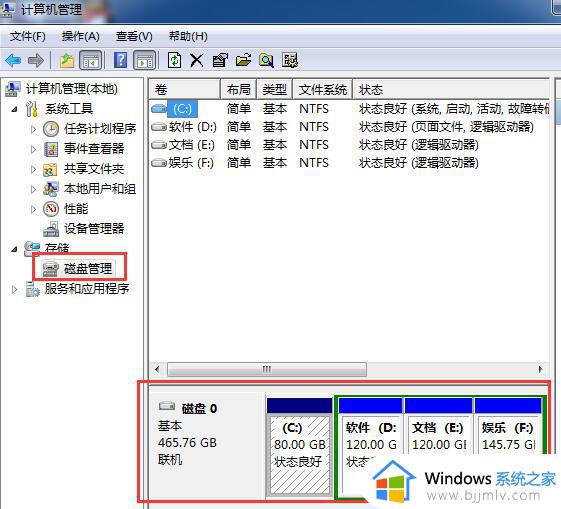Viewport: 561px width, 509px height.
Task: Select the 文档 (E:) row in volume list
Action: point(349,145)
